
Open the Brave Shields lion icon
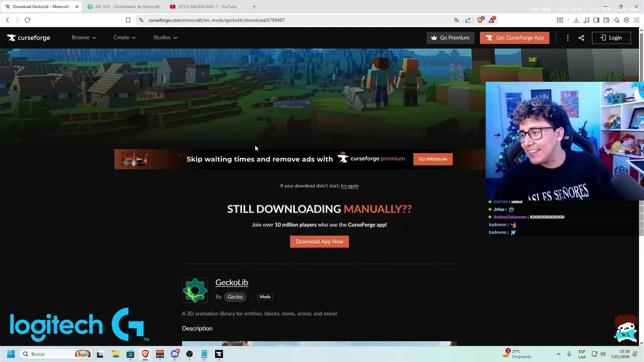click(480, 20)
